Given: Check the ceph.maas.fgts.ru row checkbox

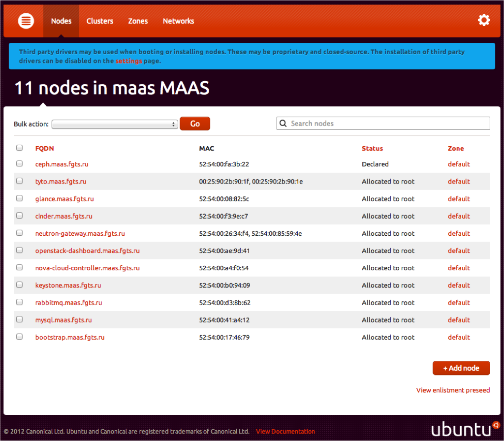Looking at the screenshot, I should pos(20,163).
